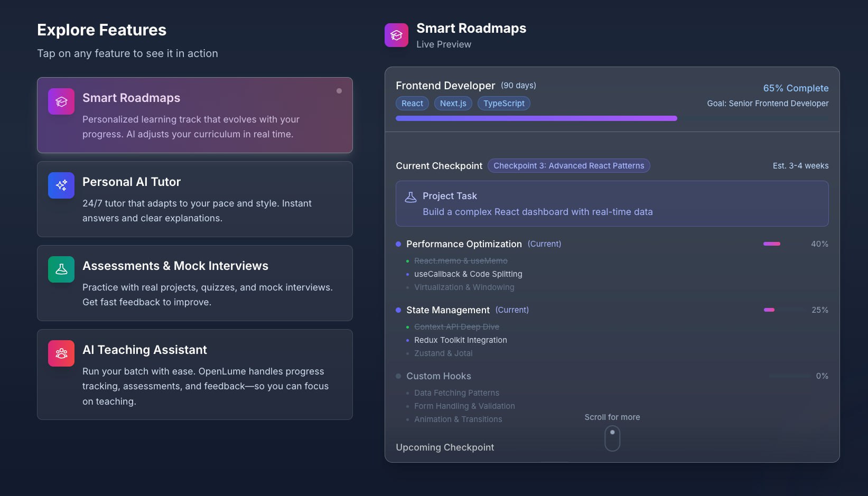Screen dimensions: 868x496
Task: Click the active indicator dot on Smart Roadmaps
Action: point(339,91)
